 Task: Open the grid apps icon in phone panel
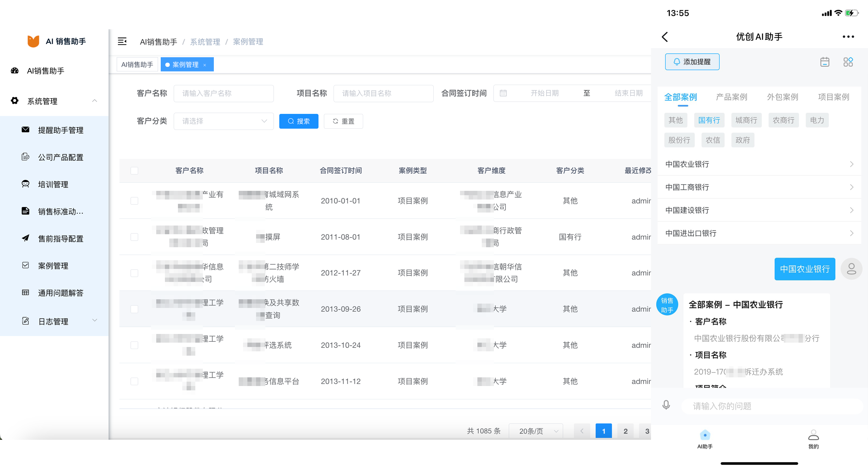pos(848,62)
